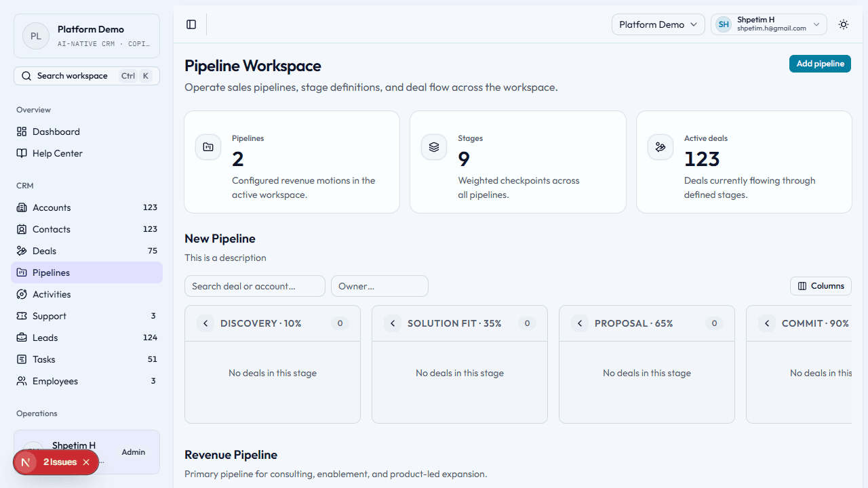Click the Add pipeline button
This screenshot has height=488, width=868.
(x=820, y=63)
